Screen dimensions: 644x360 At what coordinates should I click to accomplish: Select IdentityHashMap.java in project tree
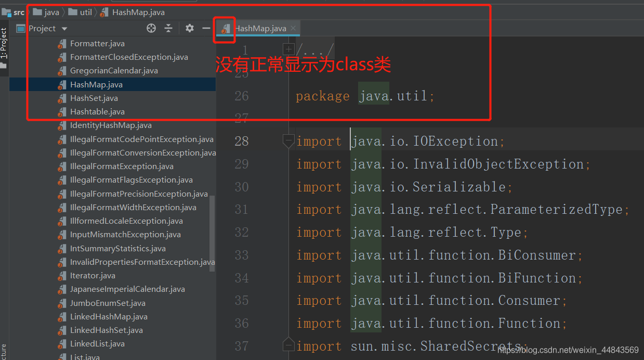point(111,125)
